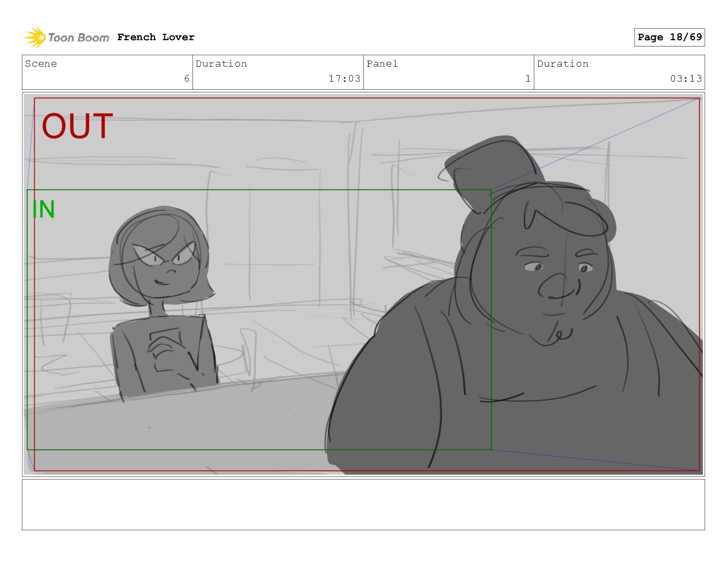Click the panel duration value '03:13'
The image size is (728, 563).
tap(686, 79)
